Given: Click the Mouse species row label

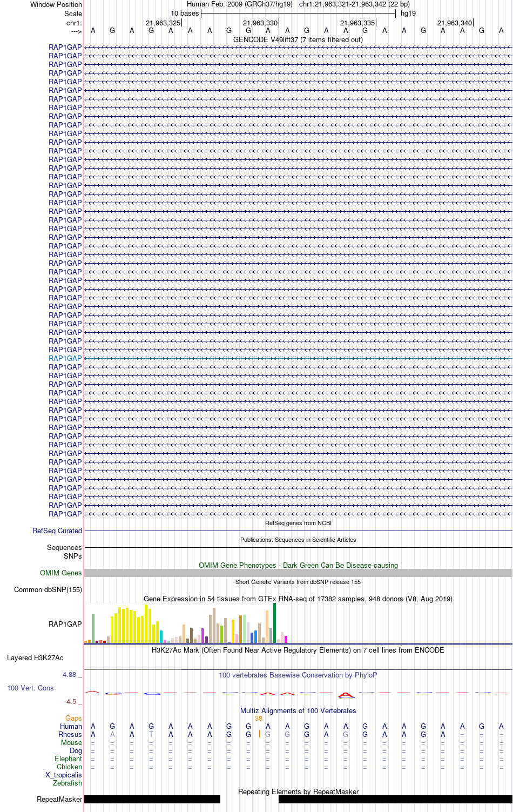Looking at the screenshot, I should coord(71,743).
